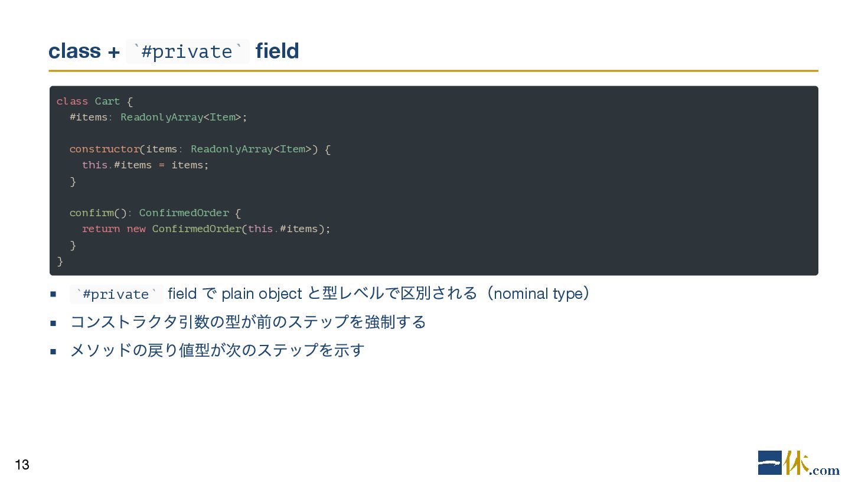
Task: Click the final closing brace of code
Action: (60, 261)
